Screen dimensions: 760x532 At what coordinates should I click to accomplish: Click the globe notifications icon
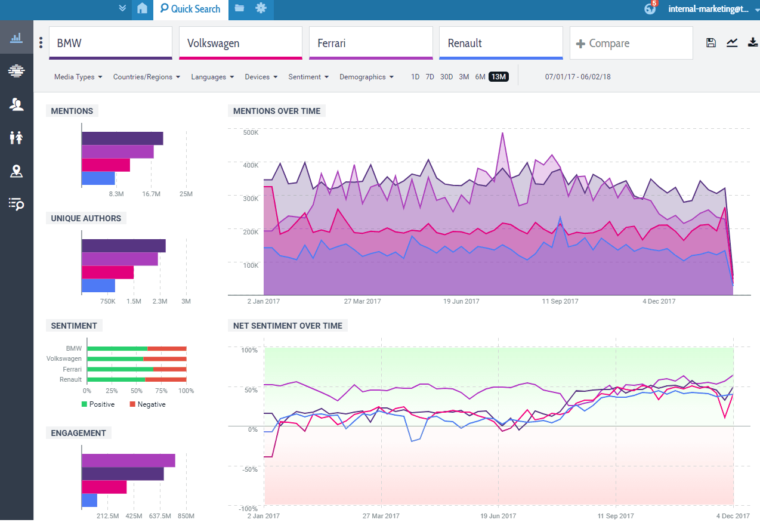click(x=650, y=8)
